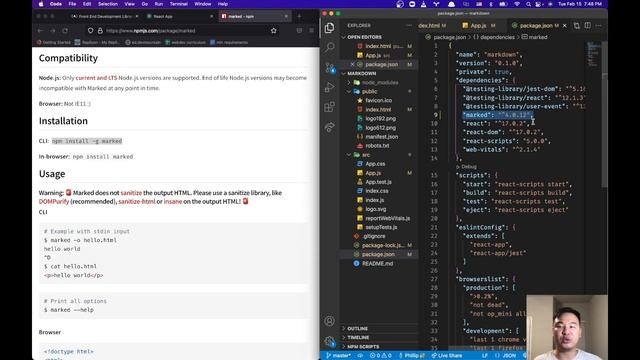640x360 pixels.
Task: Open the editor More Actions ellipsis
Action: [598, 25]
